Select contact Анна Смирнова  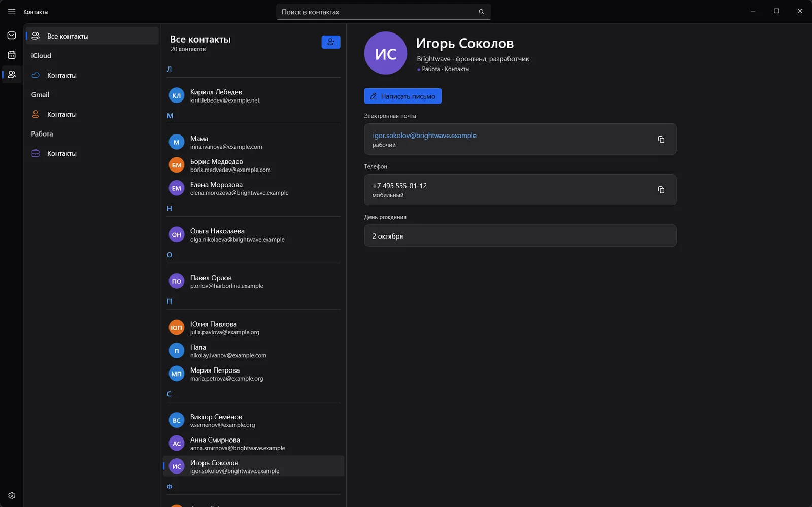(253, 444)
